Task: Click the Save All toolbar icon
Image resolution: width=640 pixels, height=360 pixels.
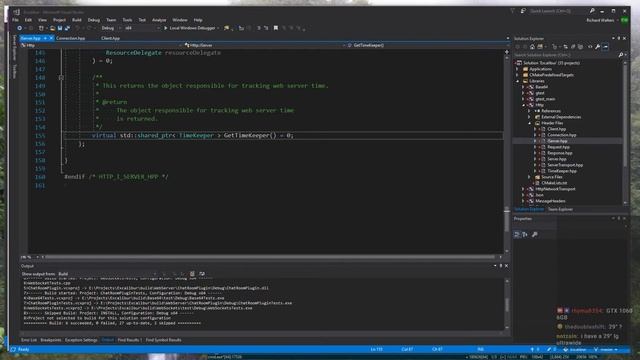Action: click(67, 28)
